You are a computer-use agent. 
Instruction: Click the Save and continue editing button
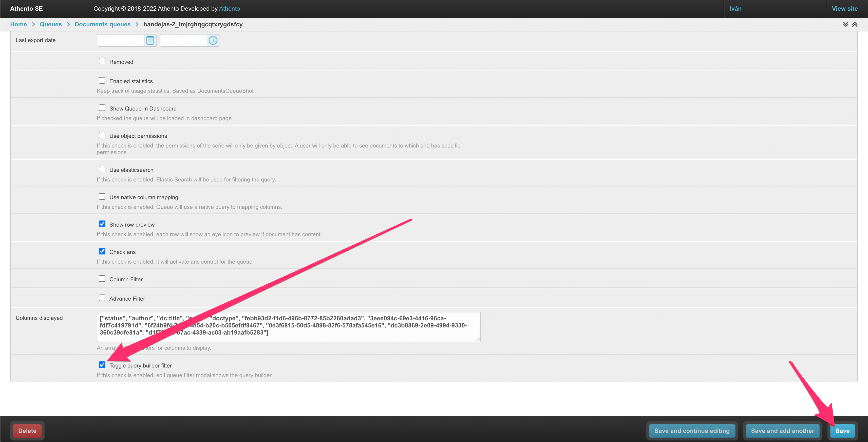692,430
